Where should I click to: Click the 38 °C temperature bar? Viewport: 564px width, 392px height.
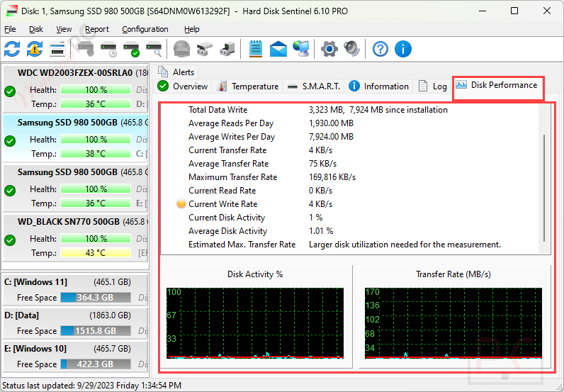(x=96, y=154)
